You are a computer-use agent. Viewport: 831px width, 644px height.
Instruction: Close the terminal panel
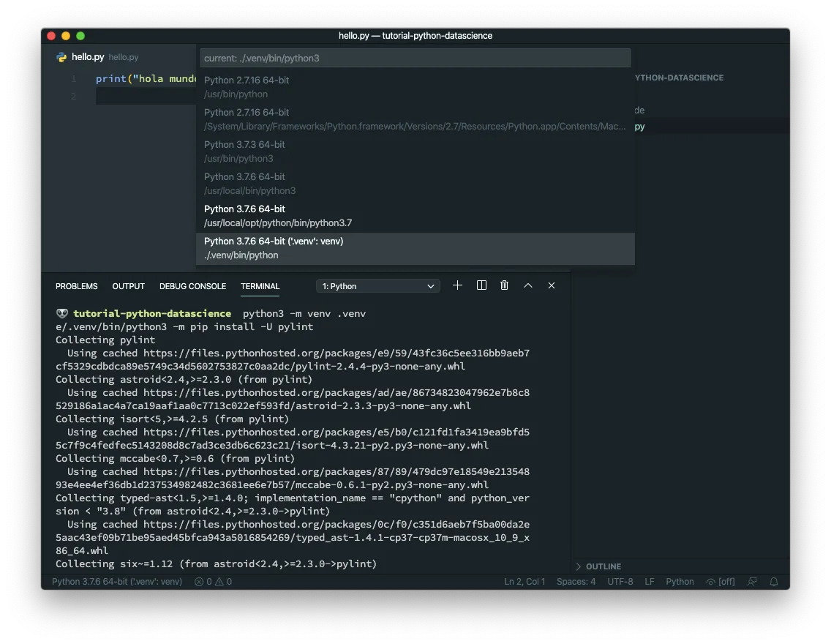point(552,285)
